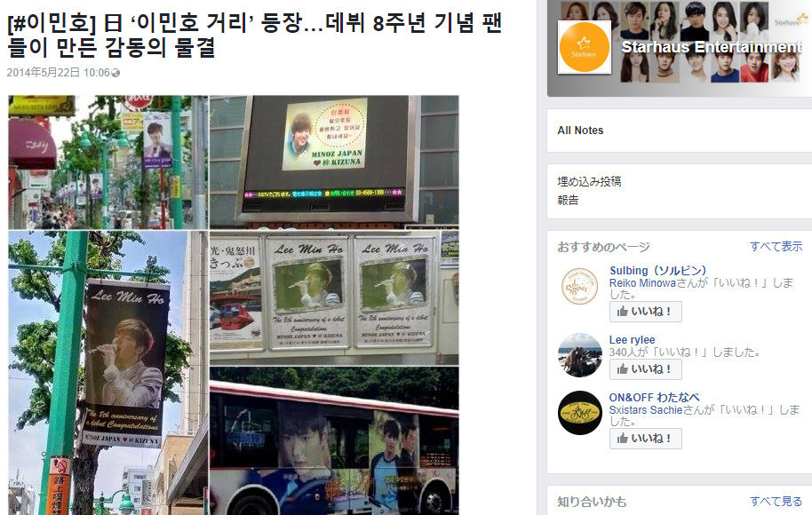Like the Sulbing page with いいね button
Image resolution: width=812 pixels, height=515 pixels.
point(645,312)
